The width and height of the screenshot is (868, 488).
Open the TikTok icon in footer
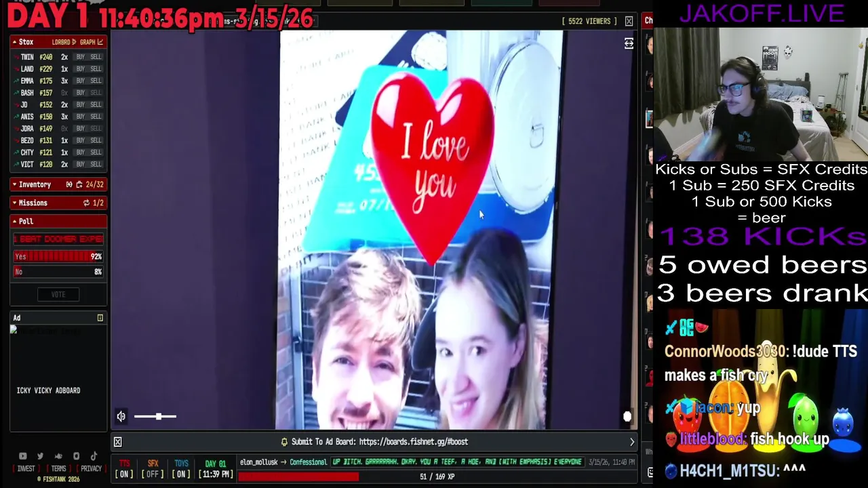pos(94,456)
